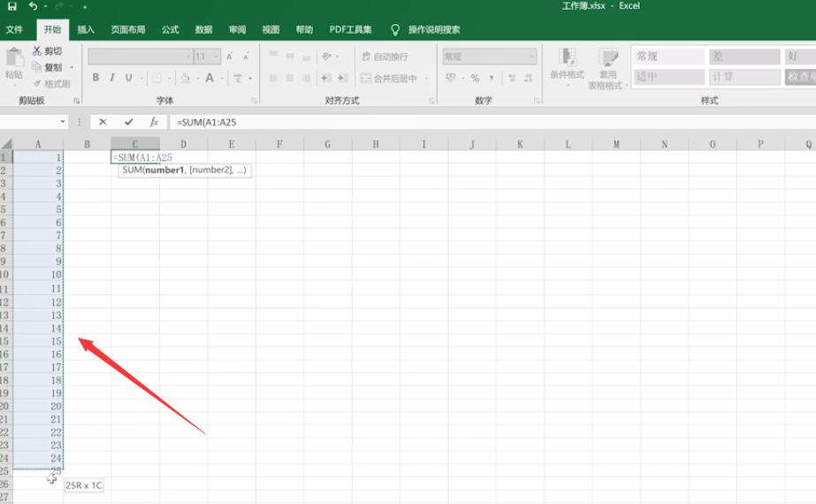Apply the 差 (Bad) cell style
Viewport: 816px width, 504px height.
(744, 57)
